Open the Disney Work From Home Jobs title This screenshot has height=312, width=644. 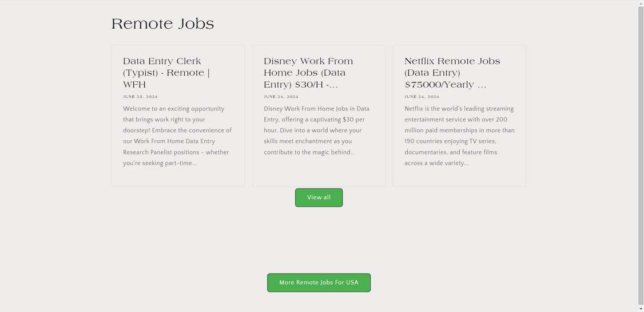[308, 73]
